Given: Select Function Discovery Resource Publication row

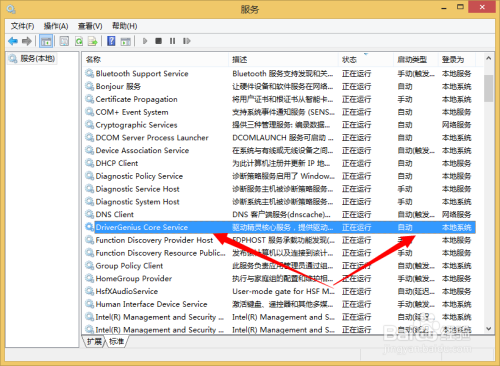Looking at the screenshot, I should tap(279, 253).
